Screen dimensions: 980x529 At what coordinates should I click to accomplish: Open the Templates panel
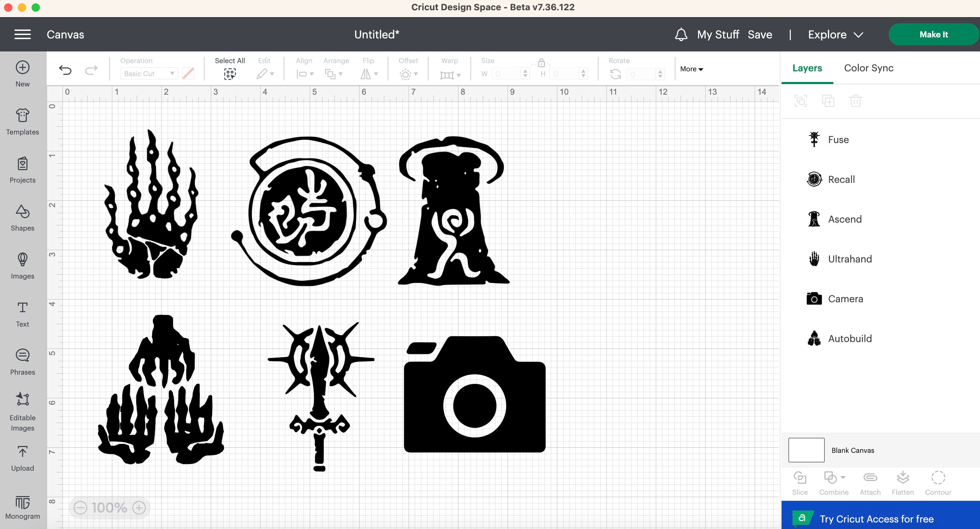tap(22, 121)
